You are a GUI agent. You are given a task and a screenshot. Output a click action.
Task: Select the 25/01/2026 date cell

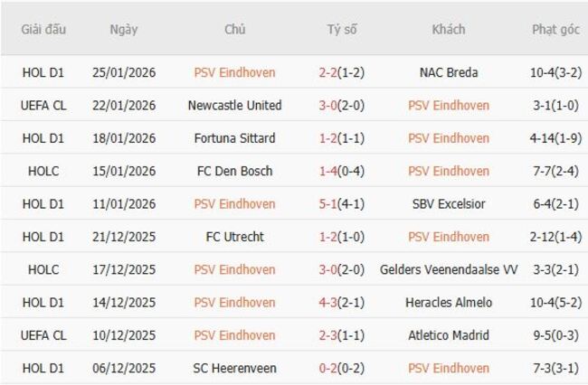[x=124, y=72]
